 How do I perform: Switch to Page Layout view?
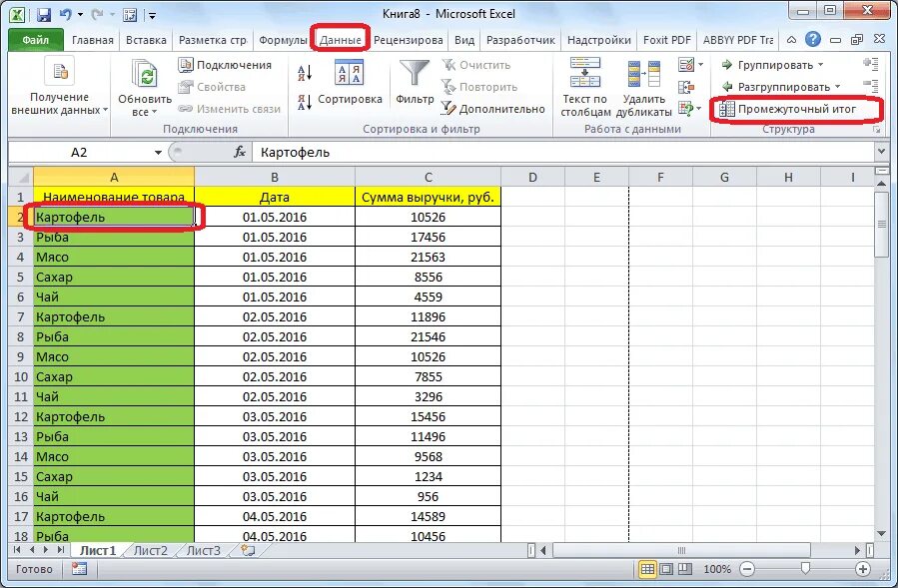coord(666,569)
